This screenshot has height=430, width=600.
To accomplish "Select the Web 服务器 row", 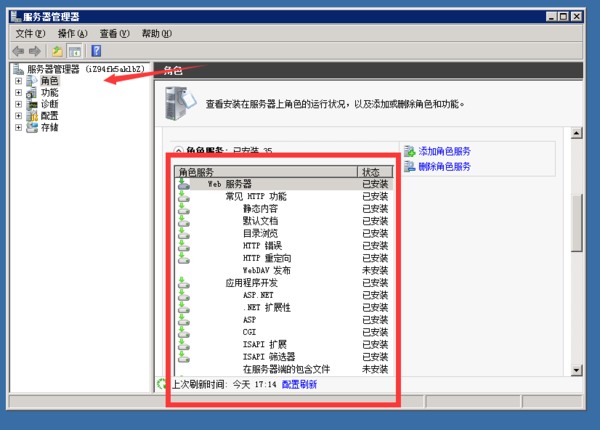I will click(284, 184).
